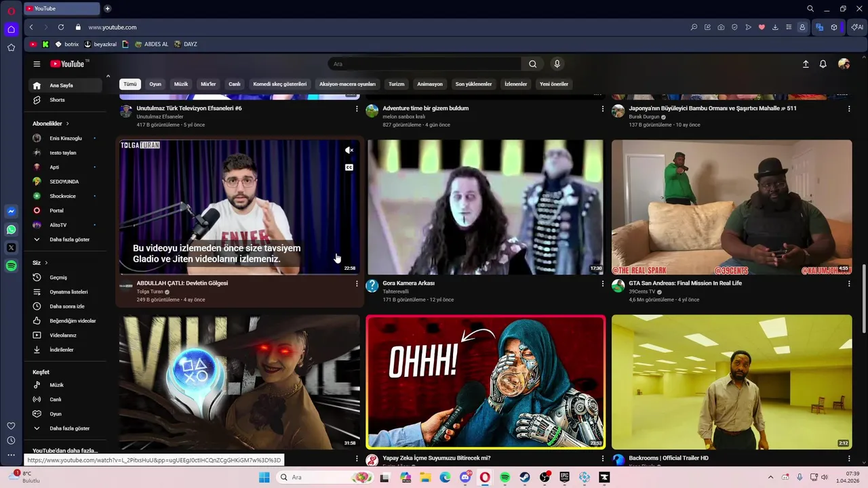The image size is (868, 488).
Task: Select the Oyun filter chip
Action: click(155, 84)
